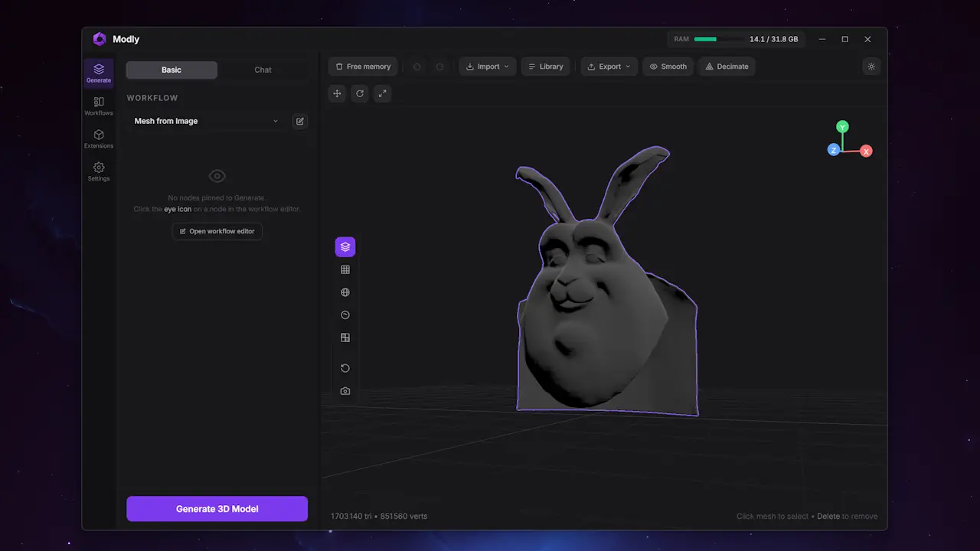The height and width of the screenshot is (551, 980).
Task: Click the WORKFLOW section heading
Action: pyautogui.click(x=152, y=98)
